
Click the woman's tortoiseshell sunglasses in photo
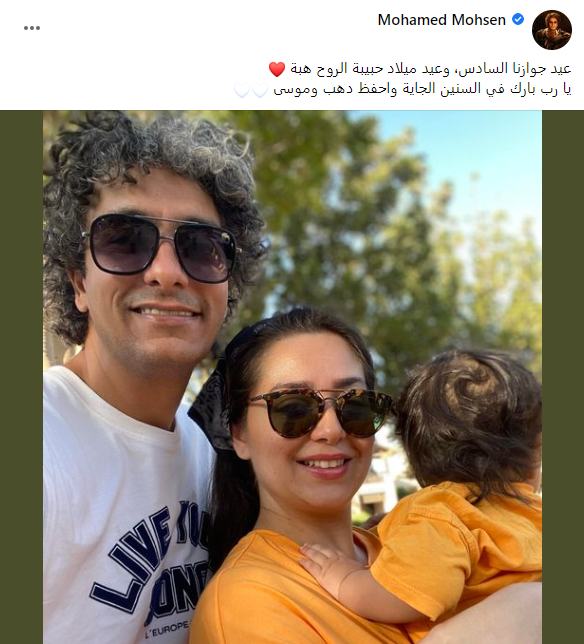click(320, 413)
